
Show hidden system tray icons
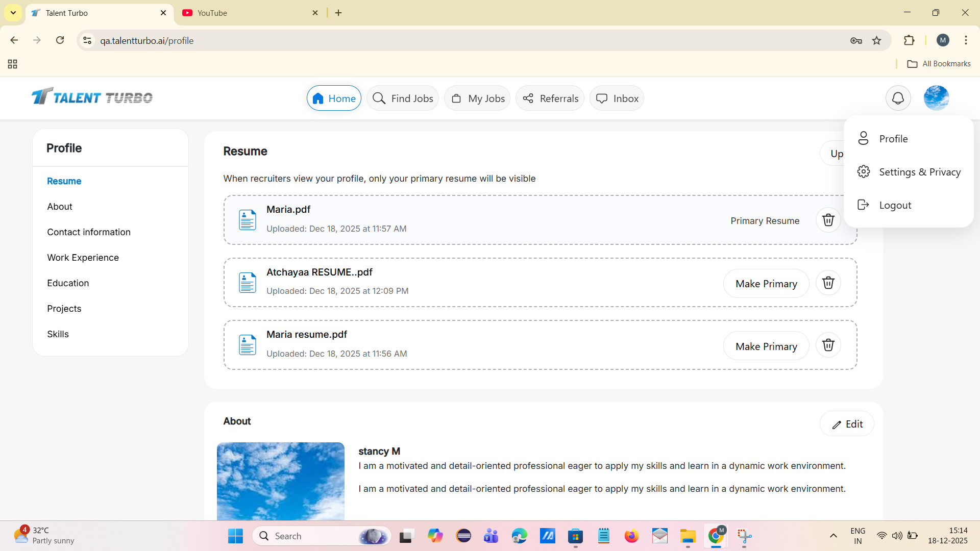point(834,536)
